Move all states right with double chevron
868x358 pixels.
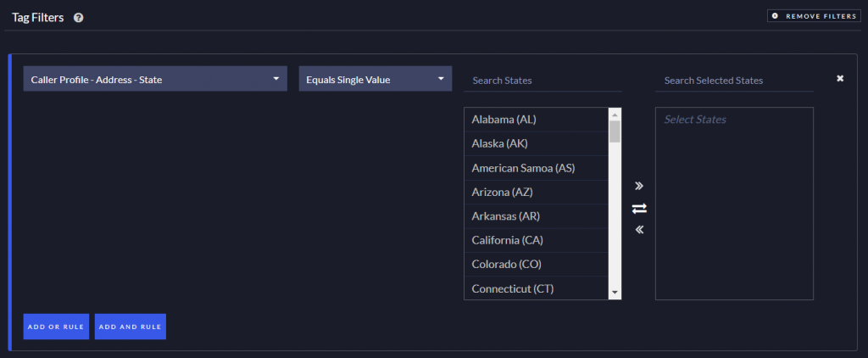[639, 186]
